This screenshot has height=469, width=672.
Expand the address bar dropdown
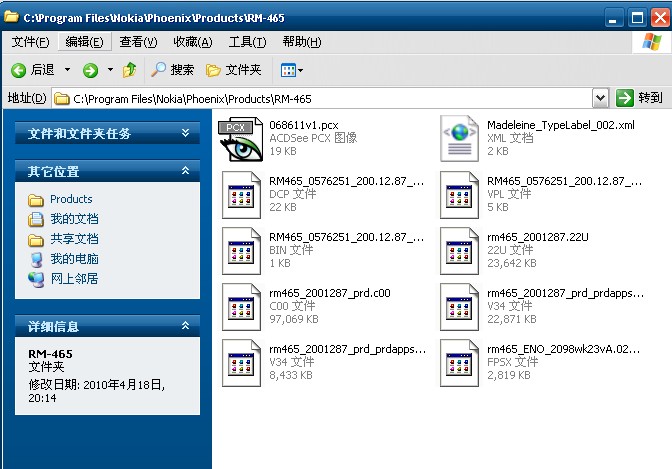(600, 99)
